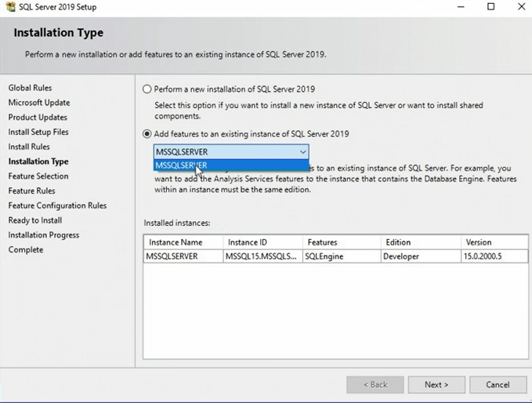Maximize the setup window

pos(491,7)
